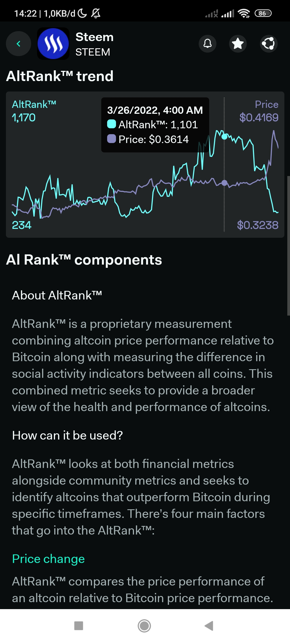Click the purple Price swatch in tooltip
The height and width of the screenshot is (644, 290).
point(111,139)
